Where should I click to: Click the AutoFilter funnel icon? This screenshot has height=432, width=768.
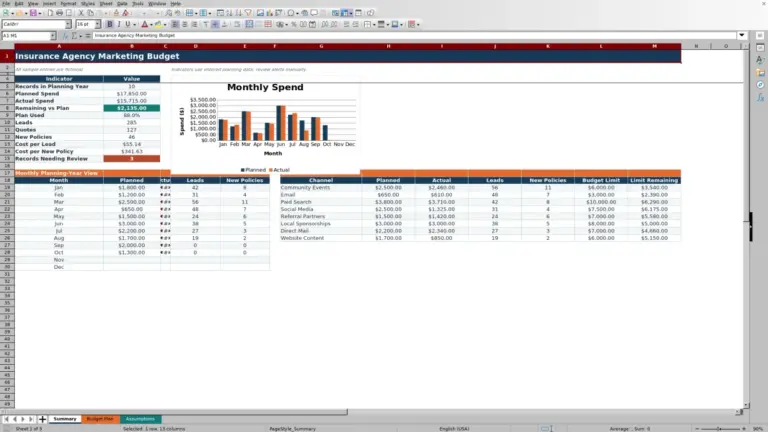[248, 13]
